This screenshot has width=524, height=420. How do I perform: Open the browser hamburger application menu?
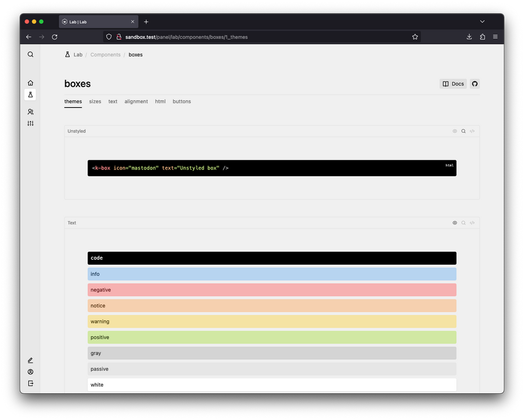click(x=495, y=37)
